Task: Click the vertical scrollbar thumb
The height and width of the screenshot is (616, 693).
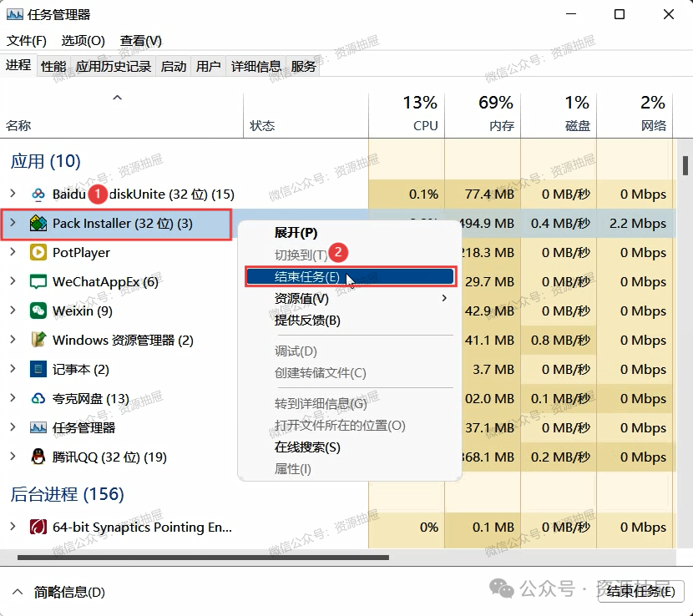Action: point(685,166)
